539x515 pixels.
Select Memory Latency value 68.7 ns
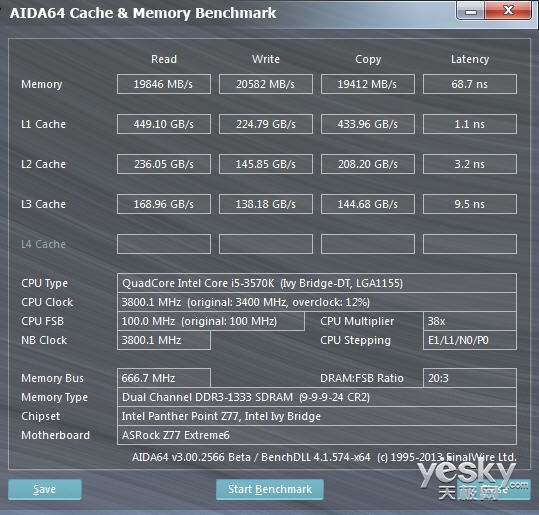[470, 84]
